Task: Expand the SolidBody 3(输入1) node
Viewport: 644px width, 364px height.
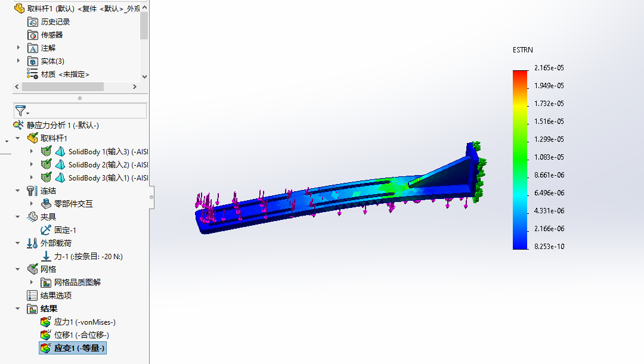Action: (32, 178)
